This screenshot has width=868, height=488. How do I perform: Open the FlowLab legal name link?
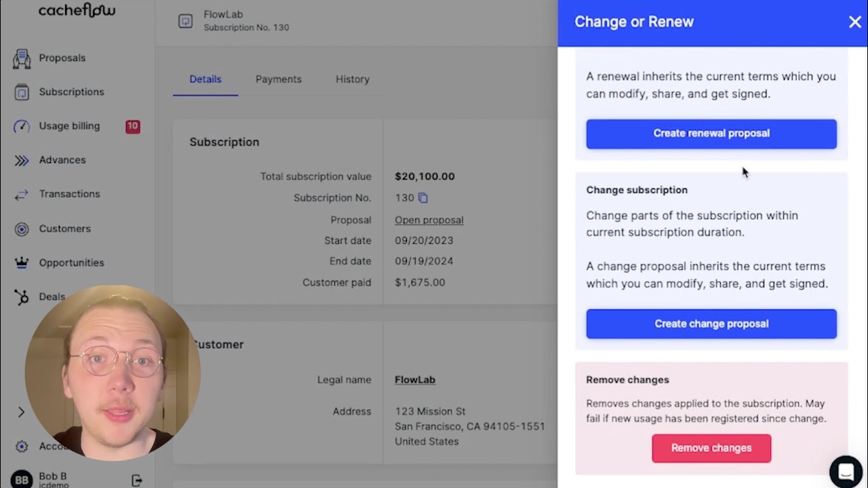point(415,380)
